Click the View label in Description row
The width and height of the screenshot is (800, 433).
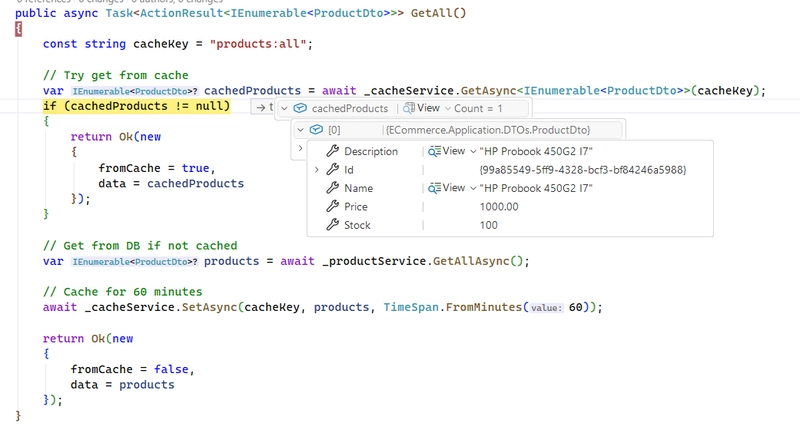tap(454, 151)
